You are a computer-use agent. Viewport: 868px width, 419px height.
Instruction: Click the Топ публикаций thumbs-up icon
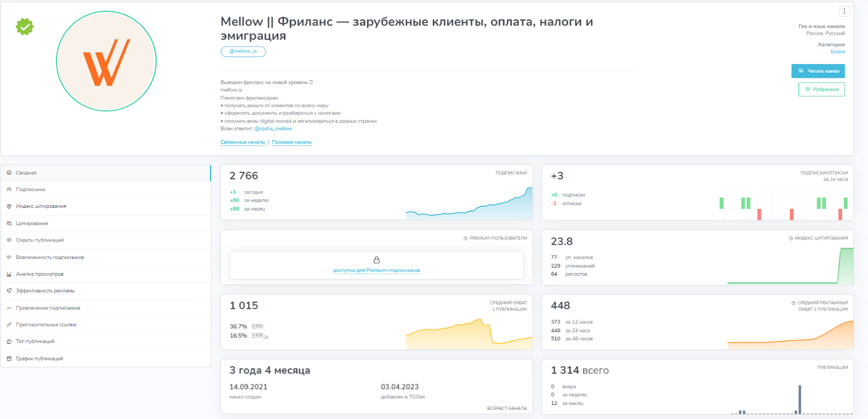point(9,341)
